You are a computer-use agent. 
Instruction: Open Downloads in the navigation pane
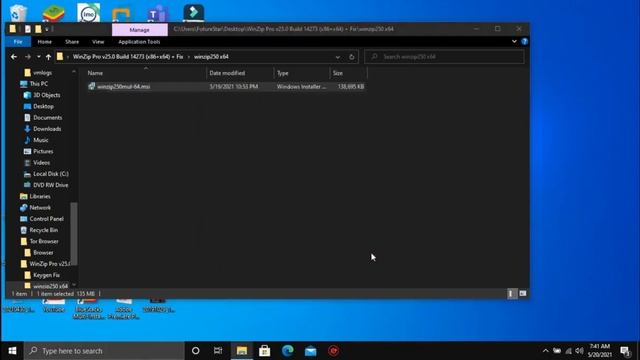(x=47, y=129)
